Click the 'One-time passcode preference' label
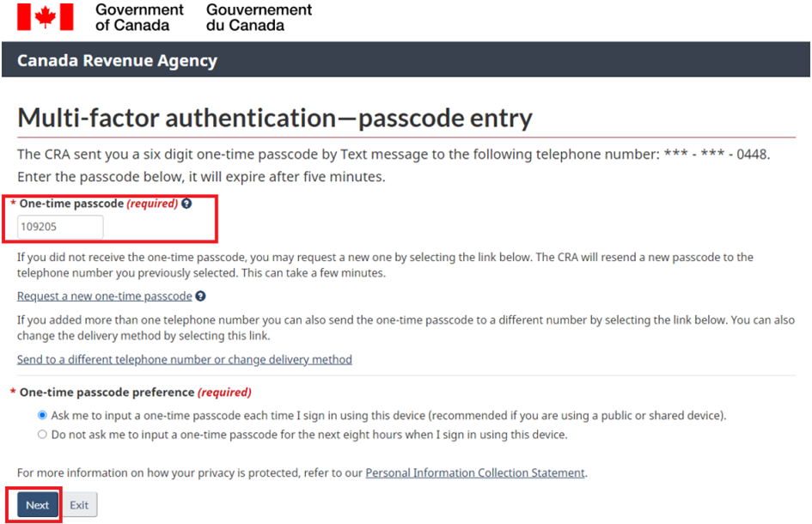Viewport: 812px width, 524px height. (x=107, y=393)
